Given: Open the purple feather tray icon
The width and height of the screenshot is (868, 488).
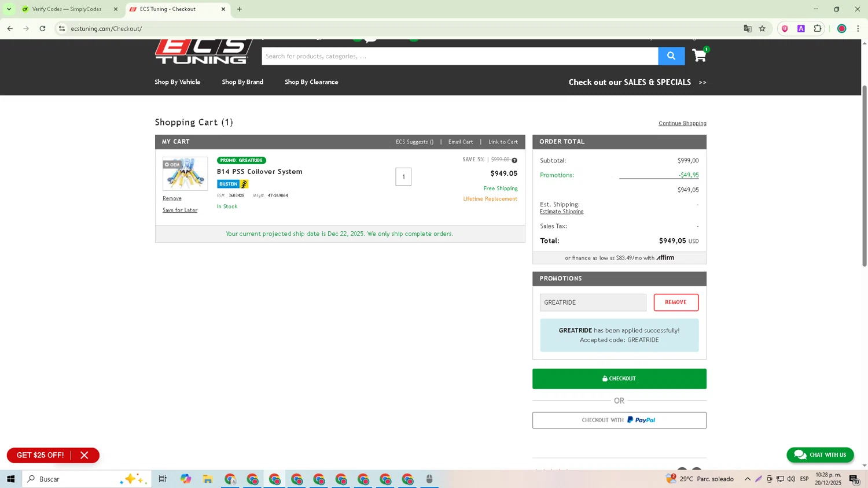Looking at the screenshot, I should point(759,479).
